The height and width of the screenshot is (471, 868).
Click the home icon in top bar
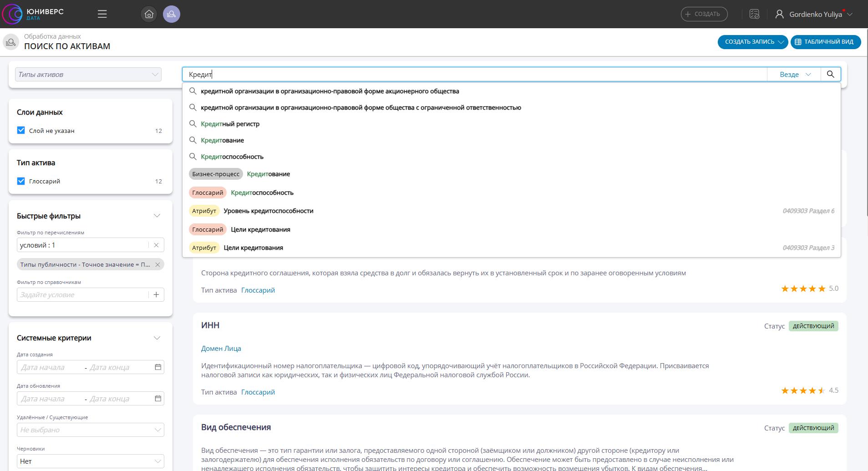tap(149, 14)
